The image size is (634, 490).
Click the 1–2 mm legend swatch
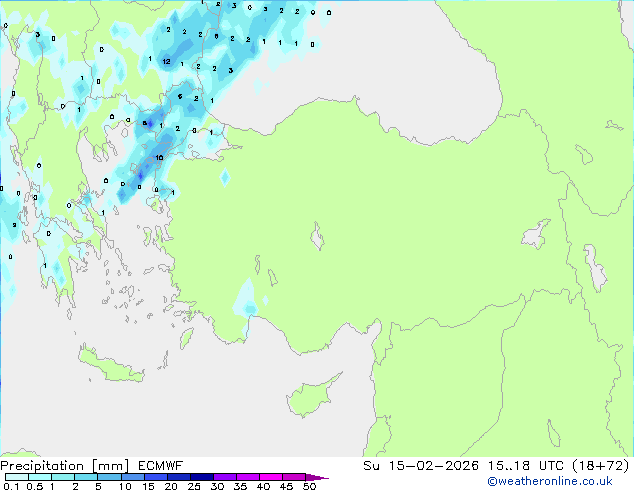[x=63, y=477]
